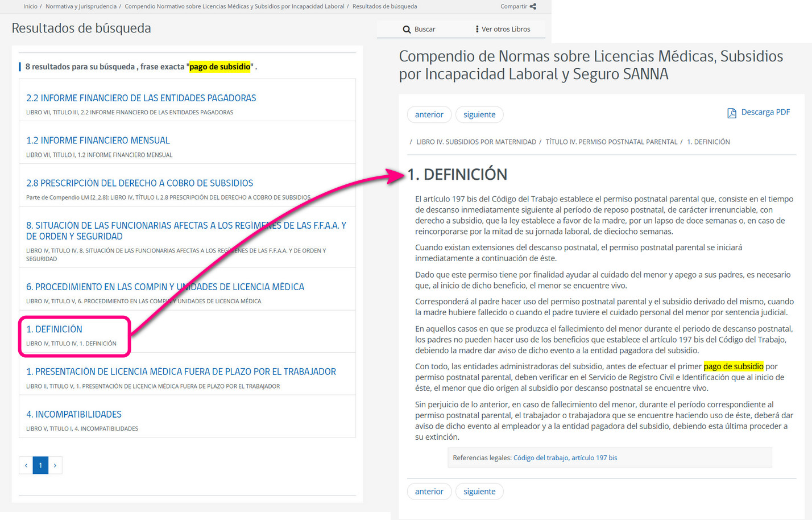The height and width of the screenshot is (520, 812).
Task: Go to previous results page arrow
Action: (x=26, y=465)
